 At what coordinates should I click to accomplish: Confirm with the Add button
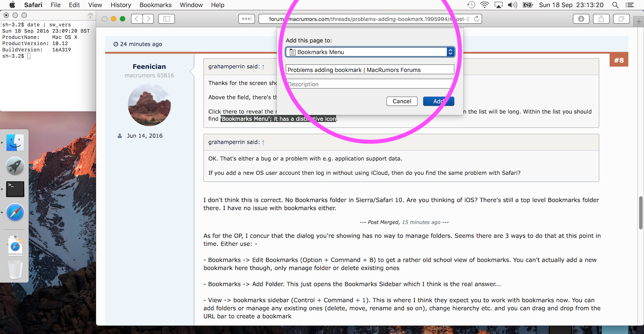tap(439, 101)
